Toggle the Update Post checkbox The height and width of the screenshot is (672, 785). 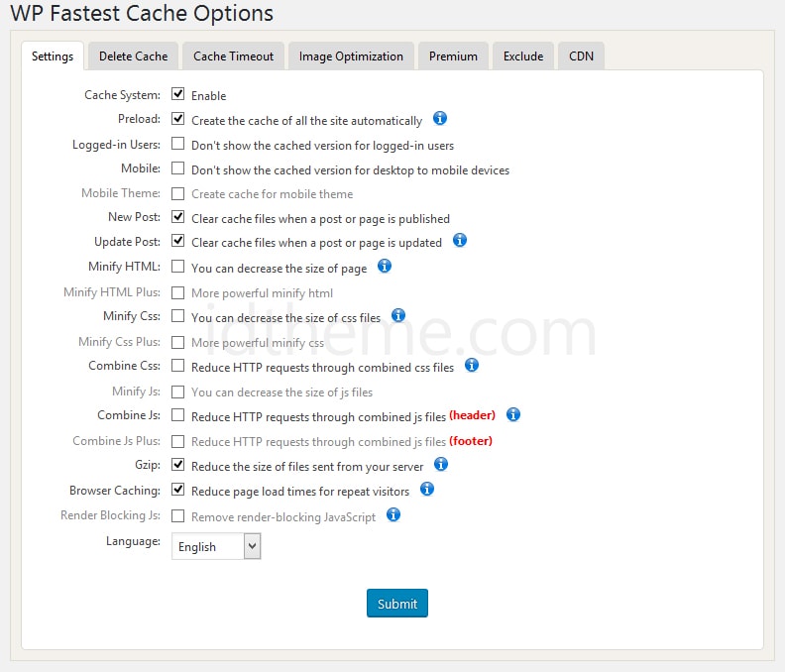point(177,241)
